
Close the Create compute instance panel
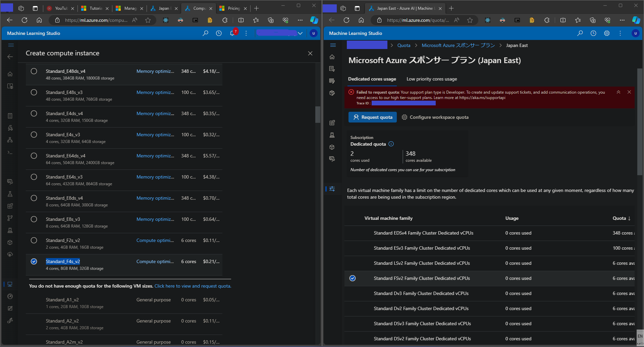[x=310, y=53]
